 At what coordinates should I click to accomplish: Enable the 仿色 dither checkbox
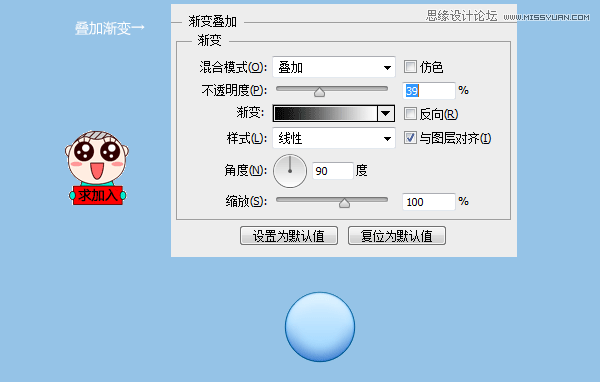tap(410, 67)
